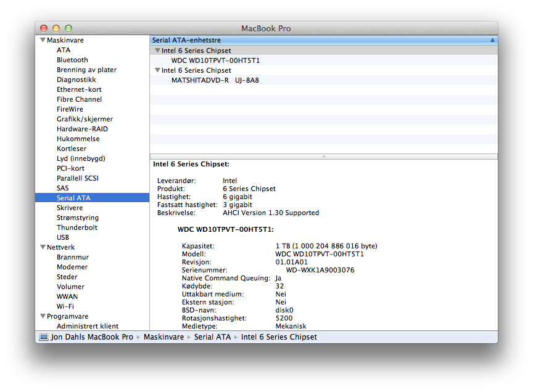Select Brannmur under Nettverk
Viewport: 533px width, 392px height.
[x=73, y=257]
